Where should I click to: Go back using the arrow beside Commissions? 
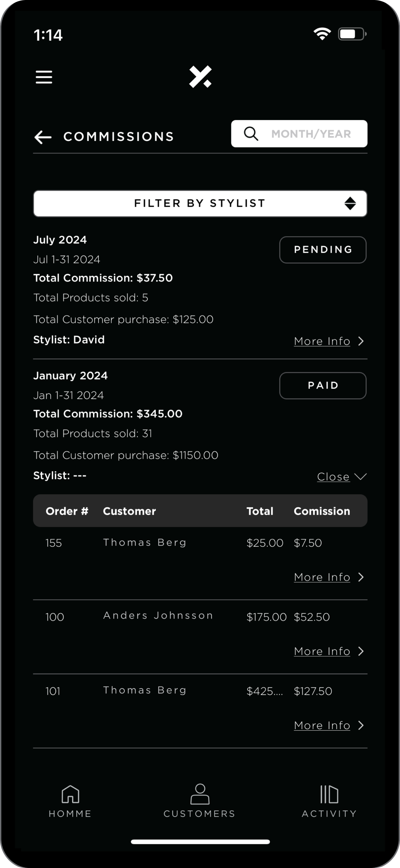point(43,137)
